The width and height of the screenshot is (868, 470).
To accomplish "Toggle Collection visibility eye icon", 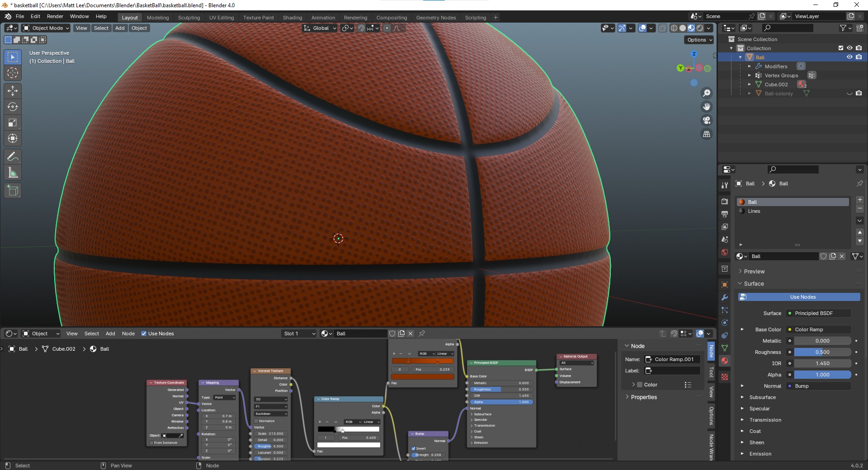I will pyautogui.click(x=849, y=48).
